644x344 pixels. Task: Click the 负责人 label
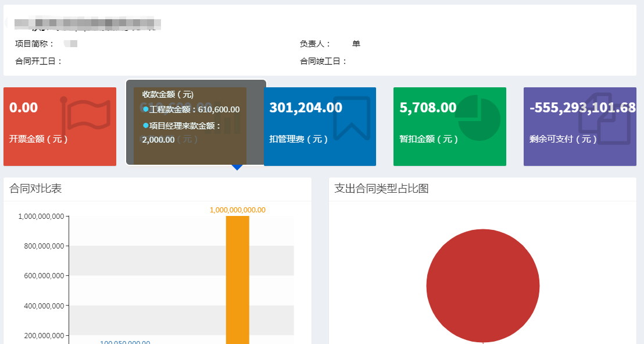(315, 44)
